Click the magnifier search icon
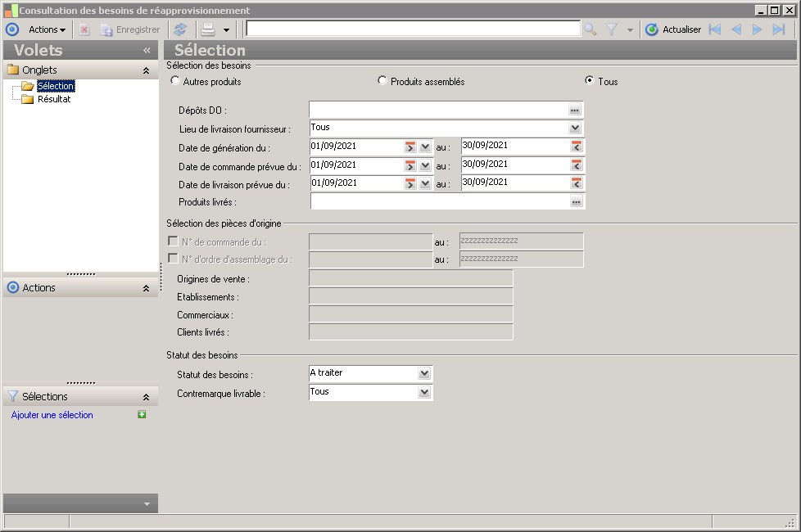Image resolution: width=801 pixels, height=532 pixels. pos(590,29)
